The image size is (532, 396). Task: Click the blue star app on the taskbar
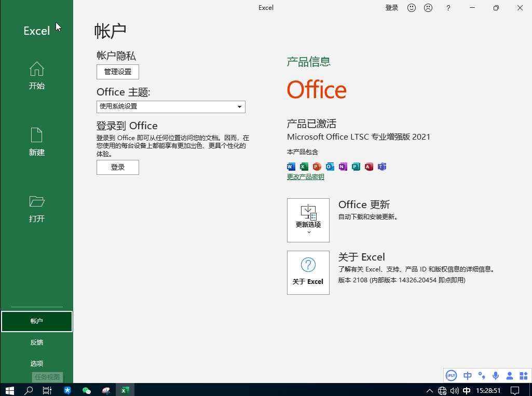[x=67, y=390]
